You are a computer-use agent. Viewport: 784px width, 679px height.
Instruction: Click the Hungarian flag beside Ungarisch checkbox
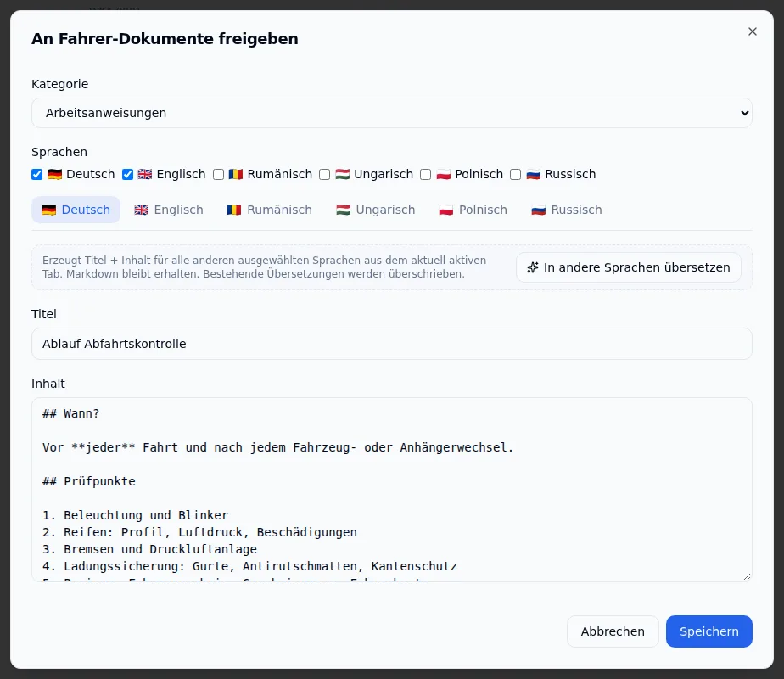[x=343, y=175]
